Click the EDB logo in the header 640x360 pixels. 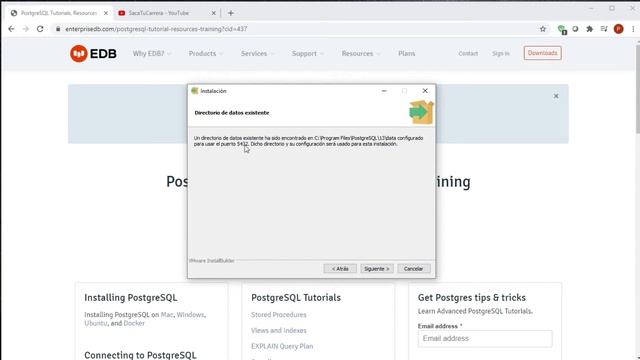click(93, 53)
